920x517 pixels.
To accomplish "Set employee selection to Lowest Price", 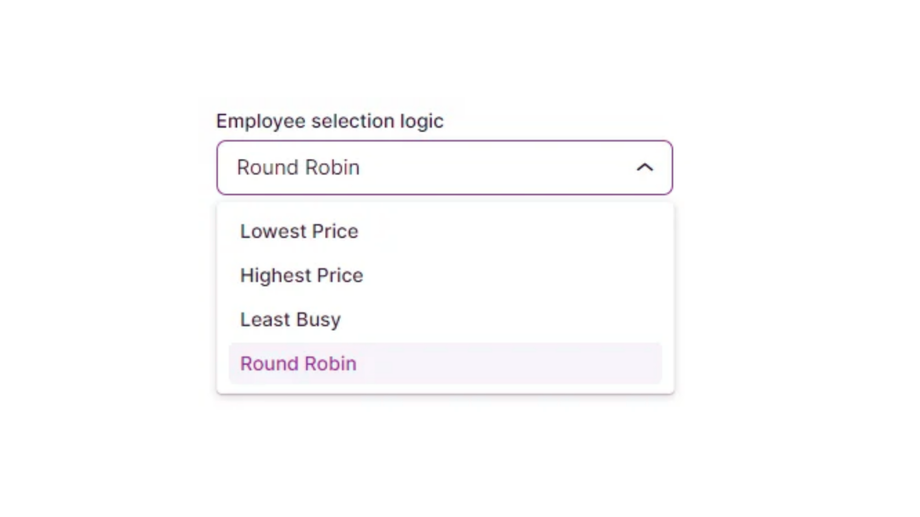I will point(299,231).
